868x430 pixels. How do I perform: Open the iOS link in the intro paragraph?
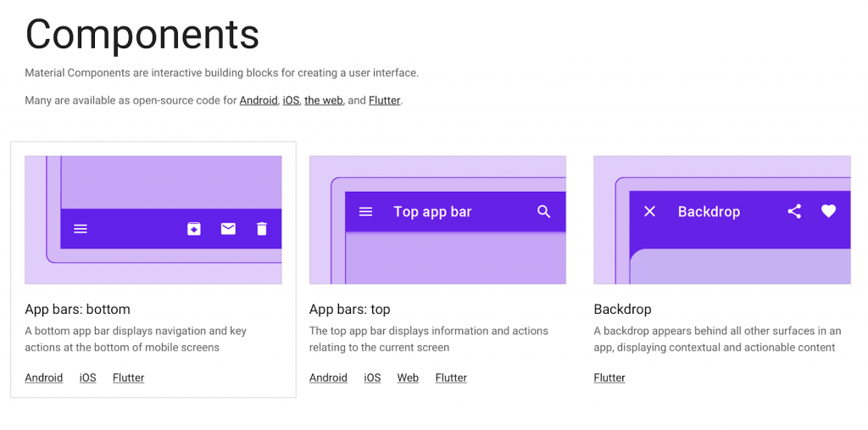point(291,100)
